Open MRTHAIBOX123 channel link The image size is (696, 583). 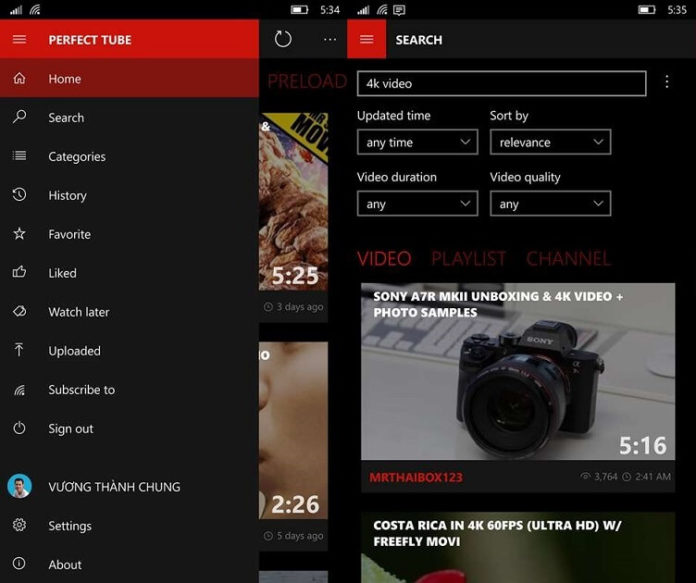tap(416, 477)
